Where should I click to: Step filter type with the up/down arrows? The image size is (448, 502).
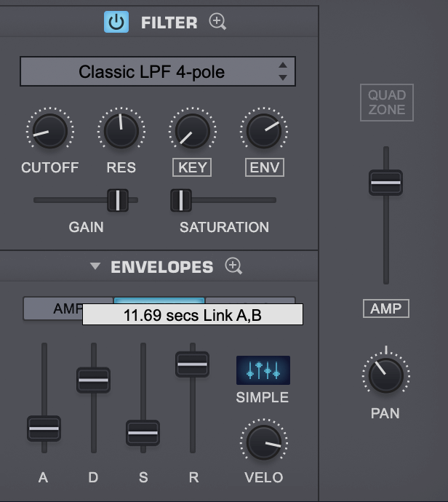pos(283,71)
